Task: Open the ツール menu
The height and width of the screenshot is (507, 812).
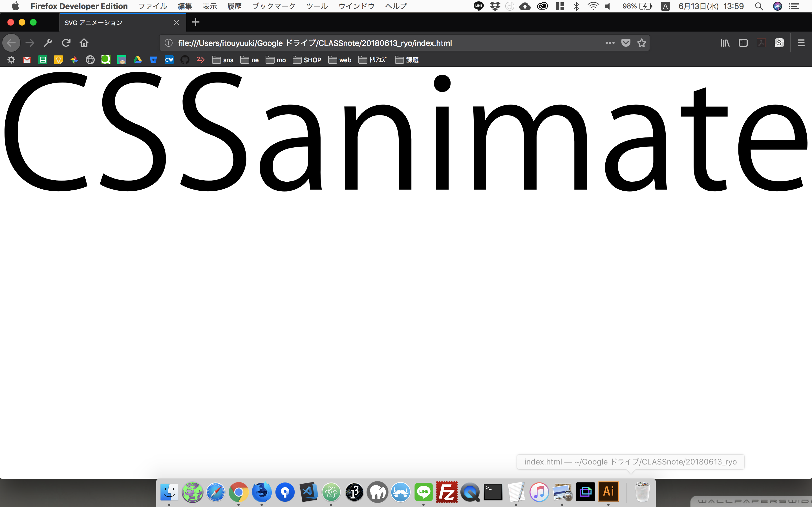Action: click(317, 6)
